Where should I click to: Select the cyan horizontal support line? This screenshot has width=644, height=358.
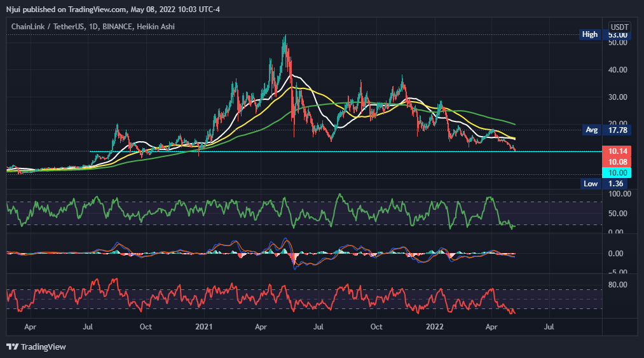(318, 151)
